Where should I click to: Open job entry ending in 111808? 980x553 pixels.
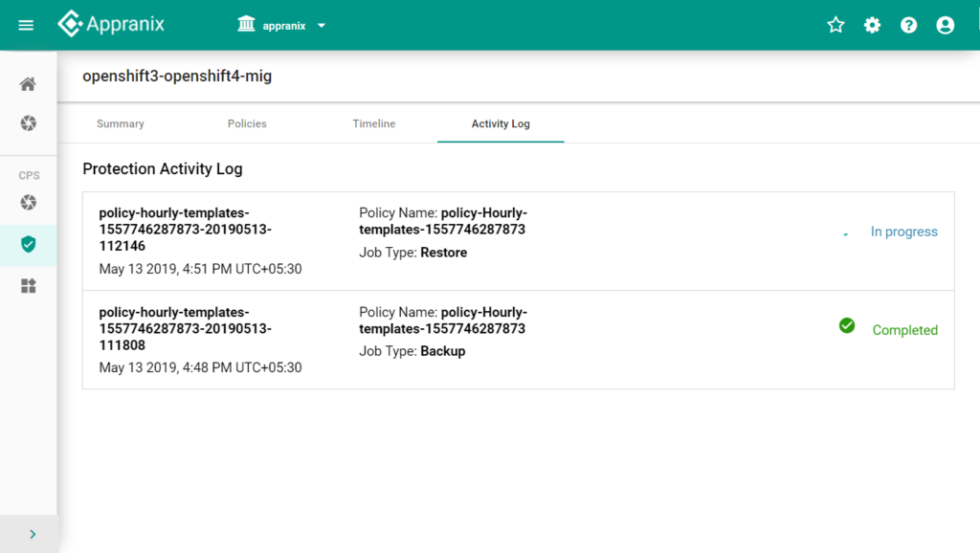[185, 329]
